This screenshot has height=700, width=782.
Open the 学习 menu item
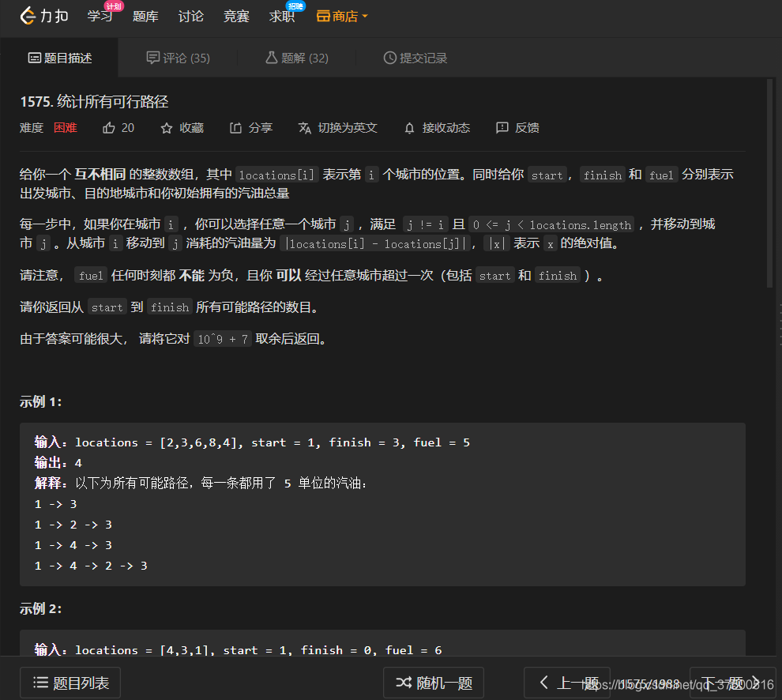(100, 16)
